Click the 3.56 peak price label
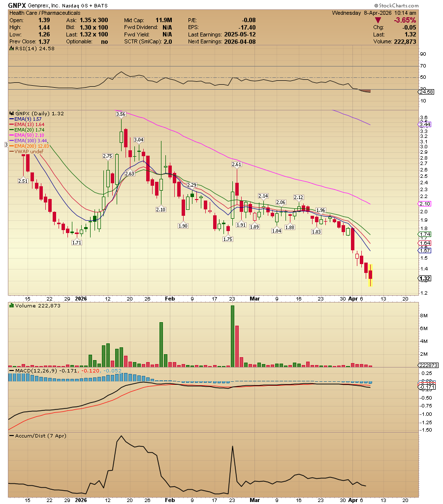The height and width of the screenshot is (504, 443). [x=121, y=114]
